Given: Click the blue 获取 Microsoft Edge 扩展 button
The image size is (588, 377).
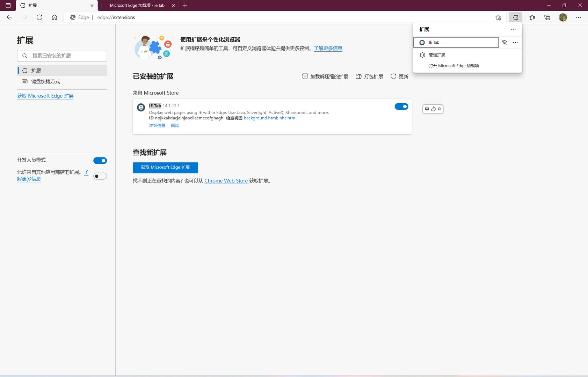Looking at the screenshot, I should 165,168.
